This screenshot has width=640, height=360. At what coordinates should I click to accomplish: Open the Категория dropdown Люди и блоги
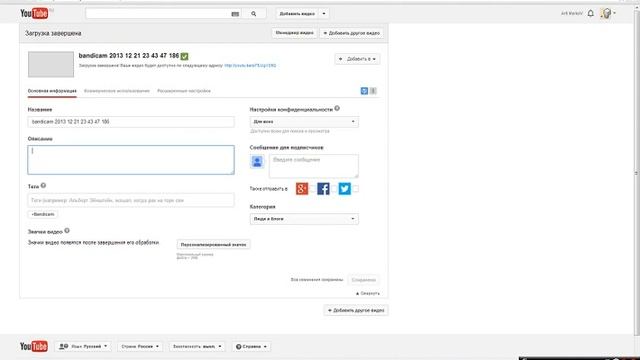click(304, 219)
